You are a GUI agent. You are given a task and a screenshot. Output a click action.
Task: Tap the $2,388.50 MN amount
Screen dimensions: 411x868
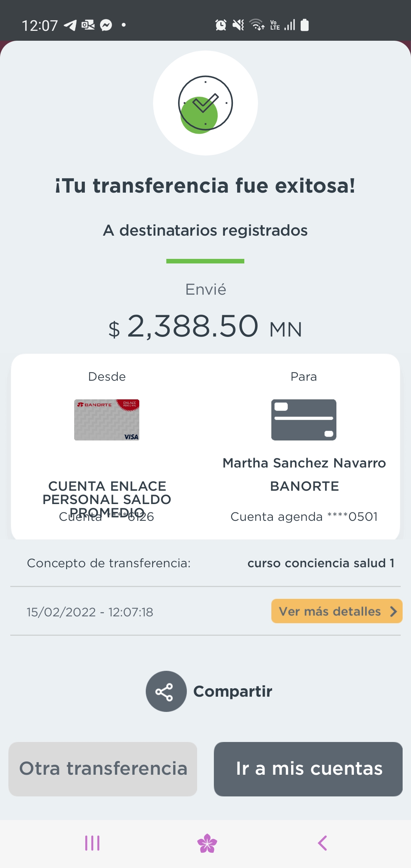coord(205,327)
